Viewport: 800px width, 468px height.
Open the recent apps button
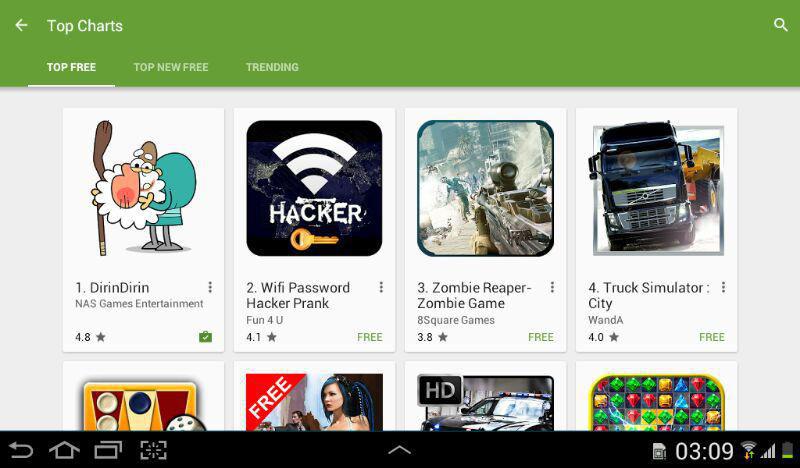click(108, 450)
